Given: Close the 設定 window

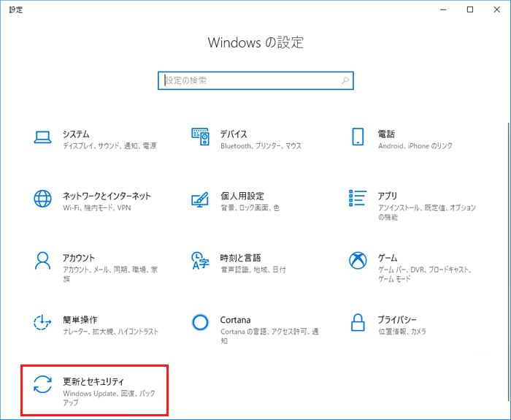Looking at the screenshot, I should 496,9.
